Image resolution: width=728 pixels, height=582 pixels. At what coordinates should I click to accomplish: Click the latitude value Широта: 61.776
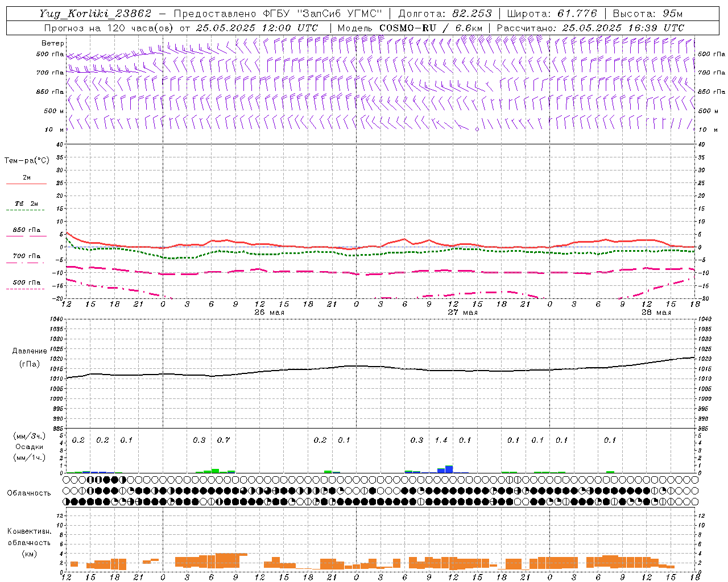(552, 14)
